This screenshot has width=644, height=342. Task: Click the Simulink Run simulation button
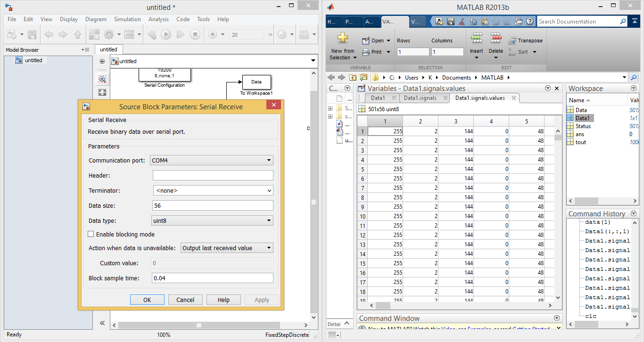[166, 34]
